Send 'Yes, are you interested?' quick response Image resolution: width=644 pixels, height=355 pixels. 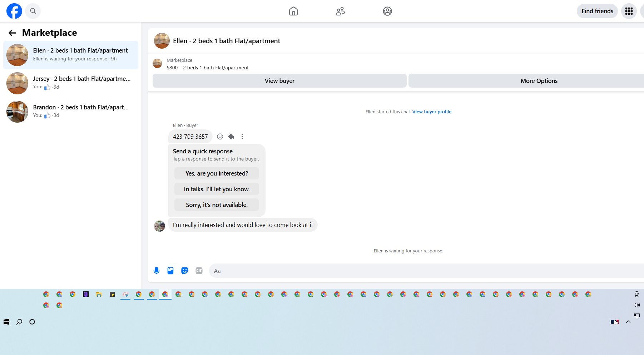point(217,173)
